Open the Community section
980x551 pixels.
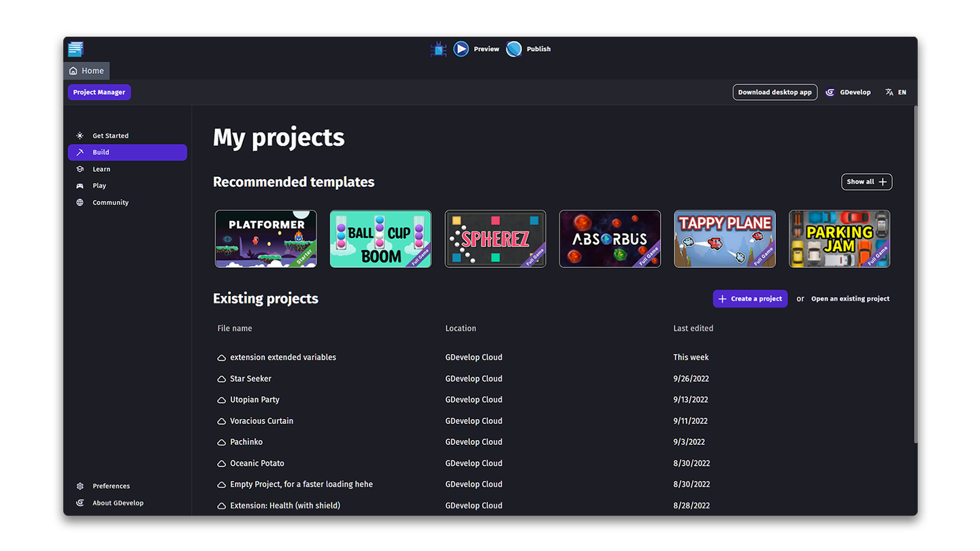coord(127,202)
